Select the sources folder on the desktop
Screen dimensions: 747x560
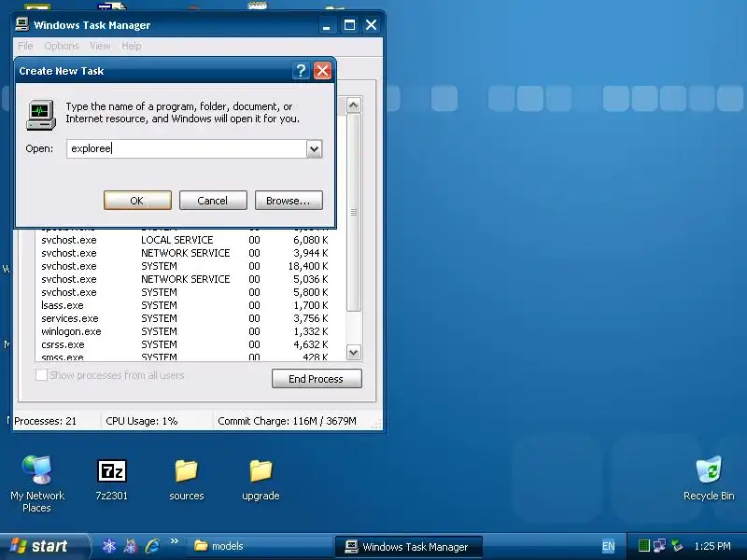tap(186, 480)
